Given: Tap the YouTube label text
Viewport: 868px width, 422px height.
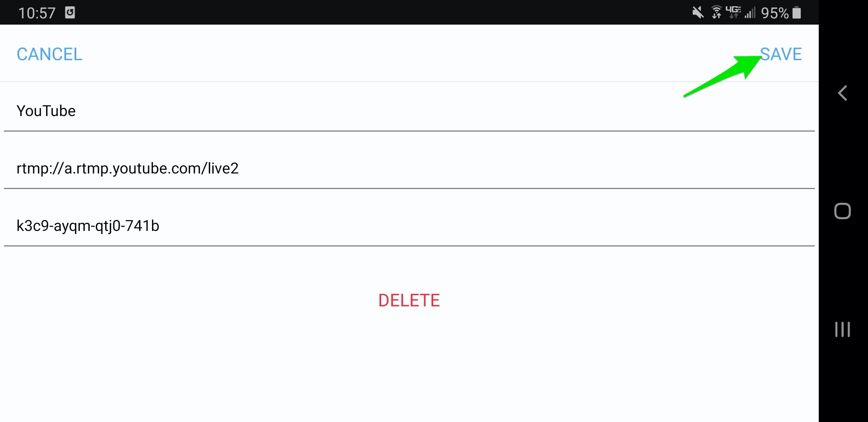Looking at the screenshot, I should pos(46,110).
